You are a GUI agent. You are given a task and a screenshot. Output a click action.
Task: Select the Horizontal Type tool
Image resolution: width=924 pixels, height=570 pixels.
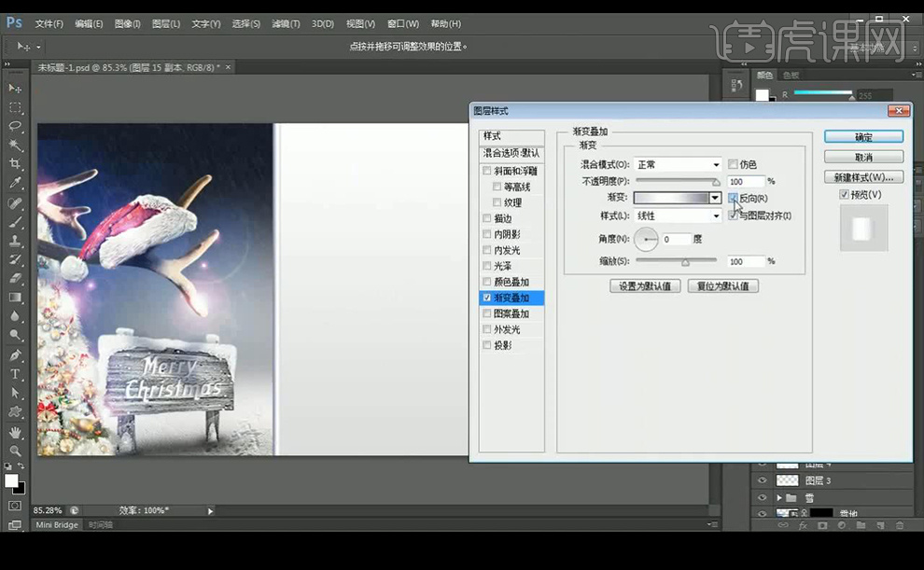(x=15, y=374)
